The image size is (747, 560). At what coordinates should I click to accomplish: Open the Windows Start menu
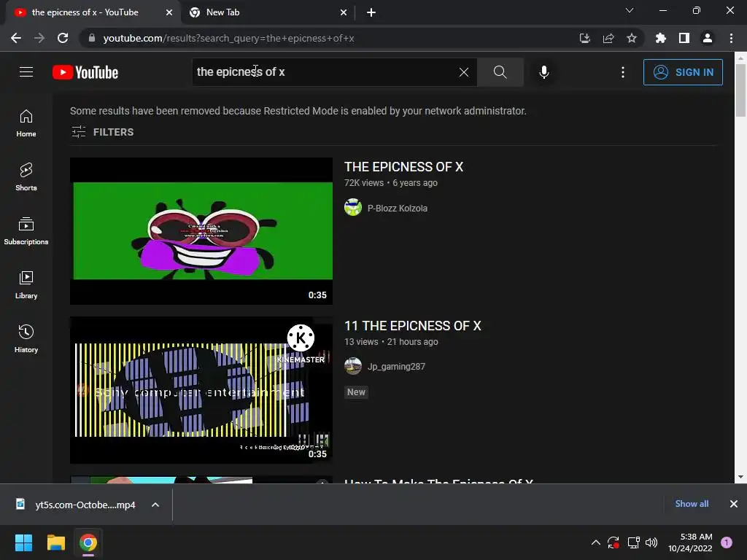[x=23, y=542]
